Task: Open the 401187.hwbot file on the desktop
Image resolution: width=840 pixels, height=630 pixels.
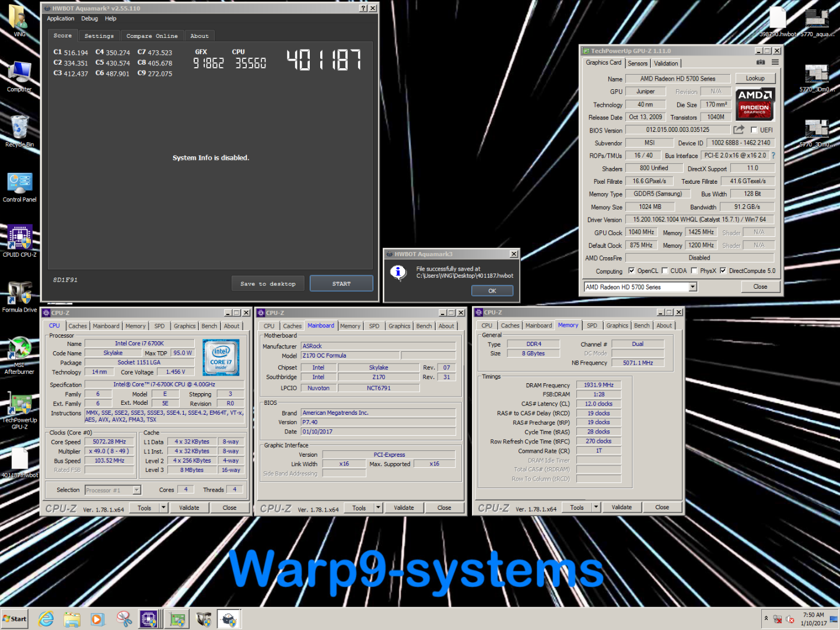Action: click(x=19, y=463)
